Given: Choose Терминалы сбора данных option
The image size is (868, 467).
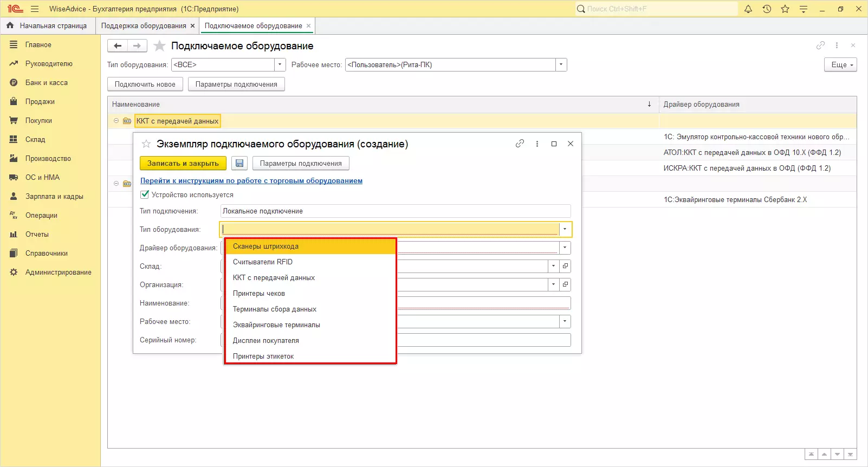Looking at the screenshot, I should [x=310, y=309].
